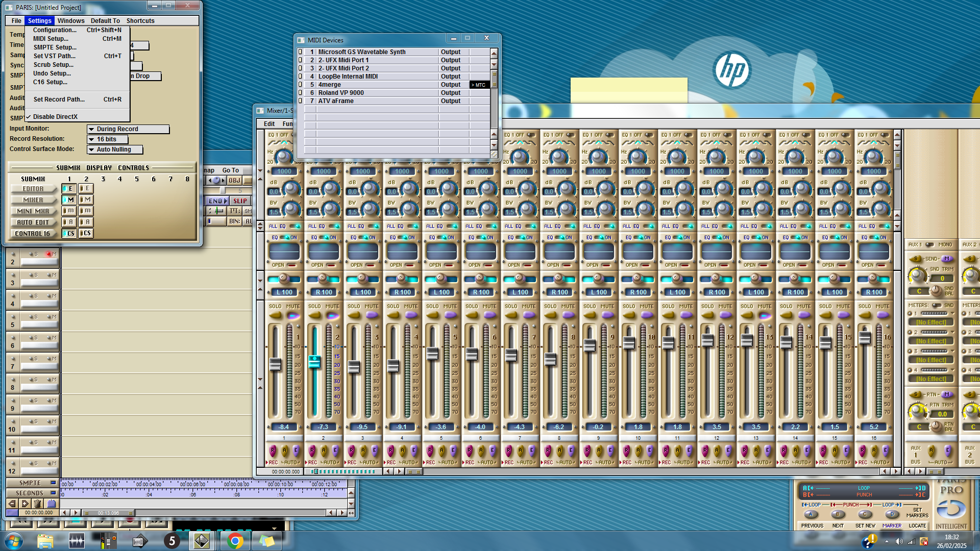
Task: Choose Set VST Path... menu entry
Action: click(x=77, y=56)
